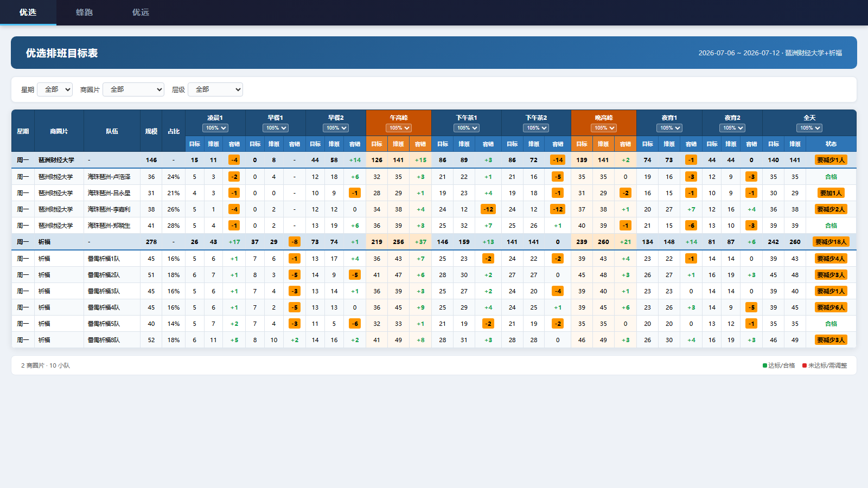
Task: Click the +37 午高峰 tolerance in 祈福 summary row
Action: click(420, 242)
